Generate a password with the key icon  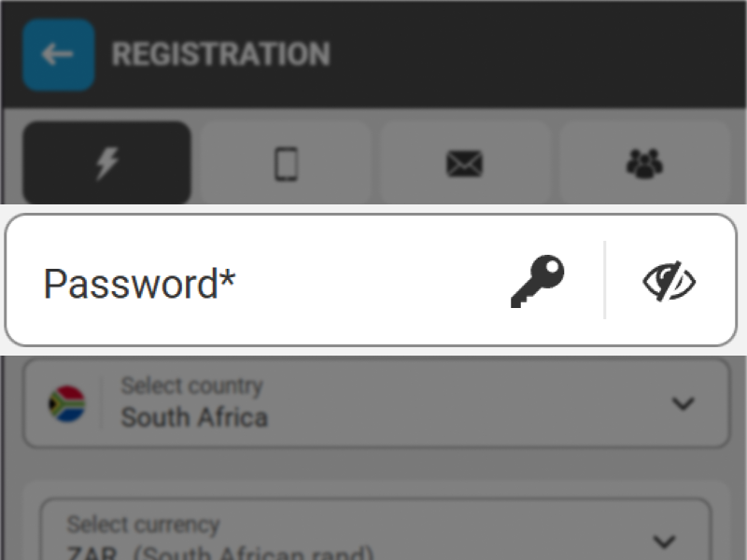tap(538, 281)
